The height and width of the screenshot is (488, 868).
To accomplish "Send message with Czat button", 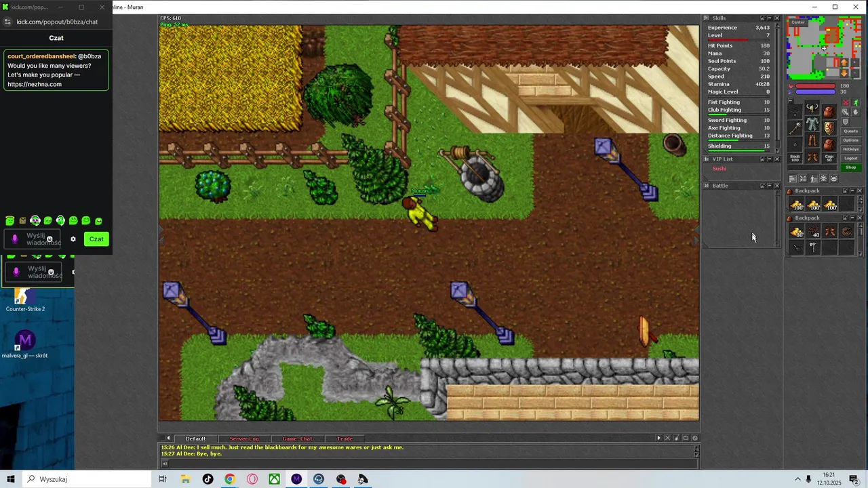I will 96,239.
